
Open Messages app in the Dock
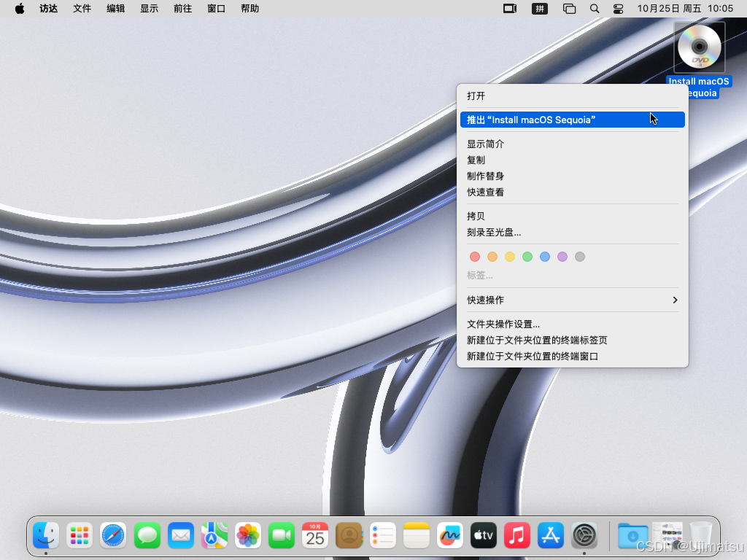[147, 535]
